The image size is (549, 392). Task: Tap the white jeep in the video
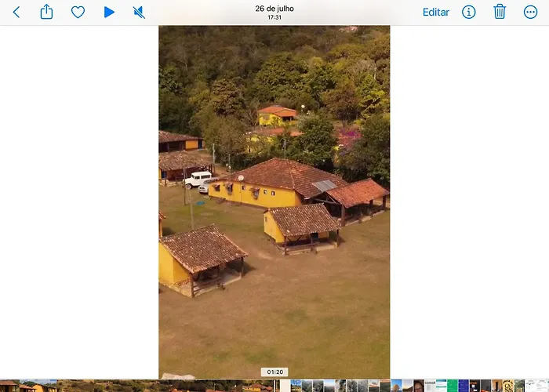click(198, 179)
